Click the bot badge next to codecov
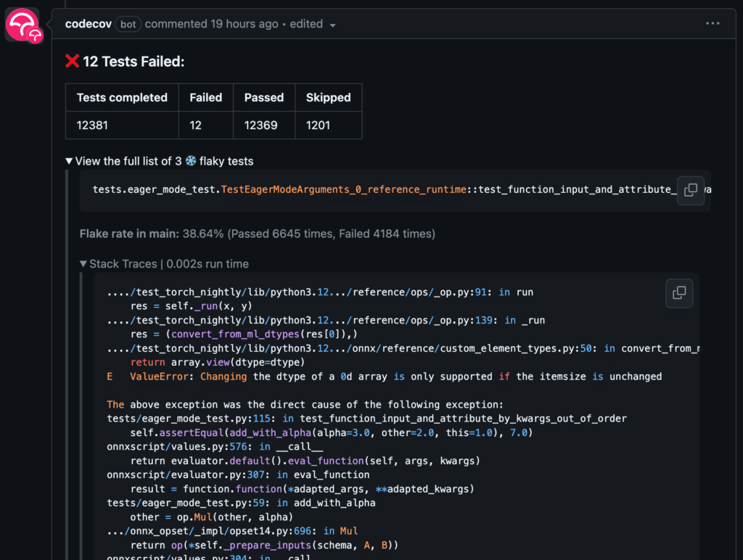 point(128,24)
